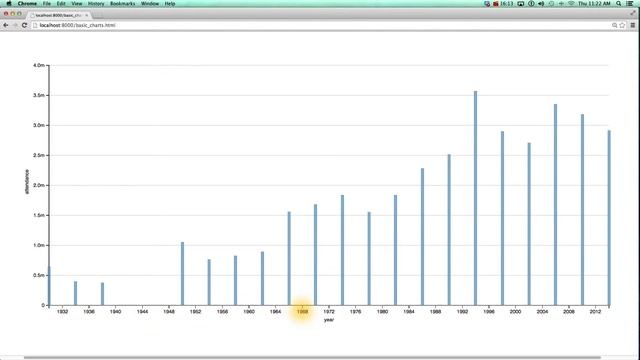Open a new tab beside localhost tab
Screen dimensions: 640x360
(97, 15)
